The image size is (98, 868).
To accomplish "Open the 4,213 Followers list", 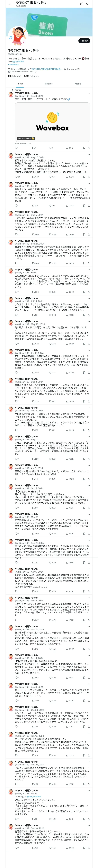I will point(31,76).
